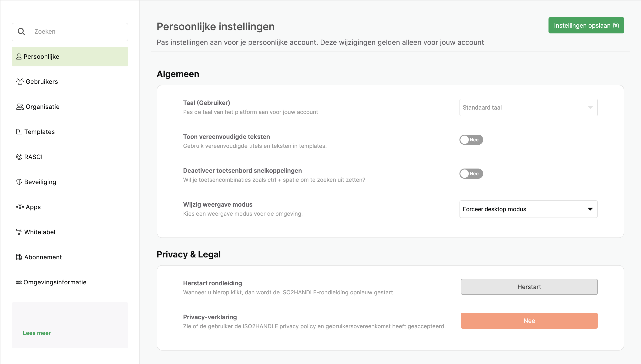Follow the Lees meer link
641x364 pixels.
(37, 333)
